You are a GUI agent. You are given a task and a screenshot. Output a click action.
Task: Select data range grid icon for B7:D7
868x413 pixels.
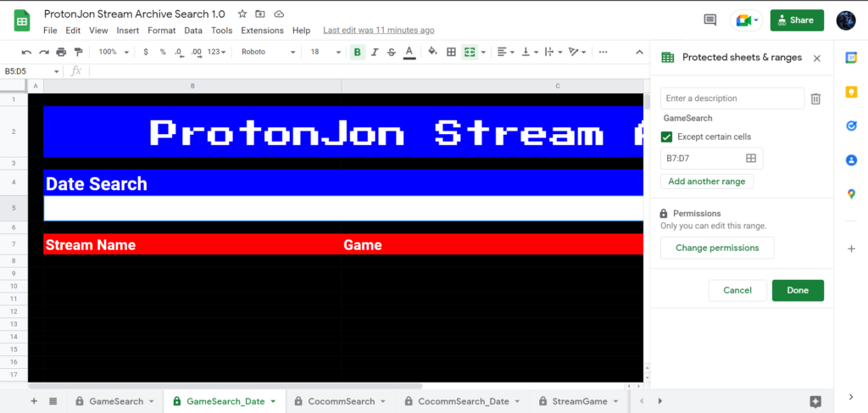751,159
